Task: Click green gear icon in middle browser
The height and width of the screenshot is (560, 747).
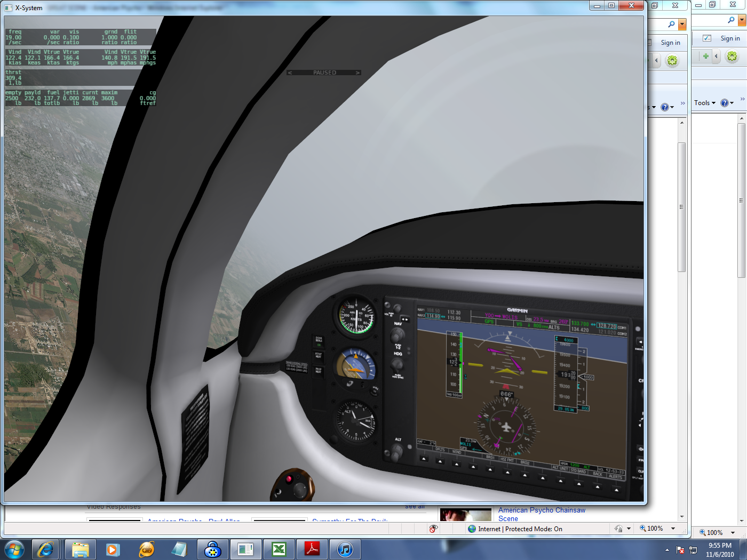Action: tap(672, 60)
